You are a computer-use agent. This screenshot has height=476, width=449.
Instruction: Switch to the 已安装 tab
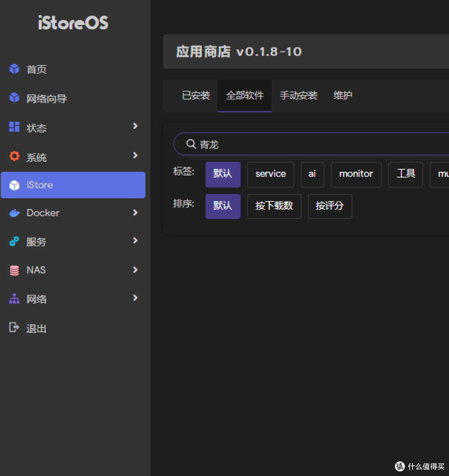tap(196, 96)
